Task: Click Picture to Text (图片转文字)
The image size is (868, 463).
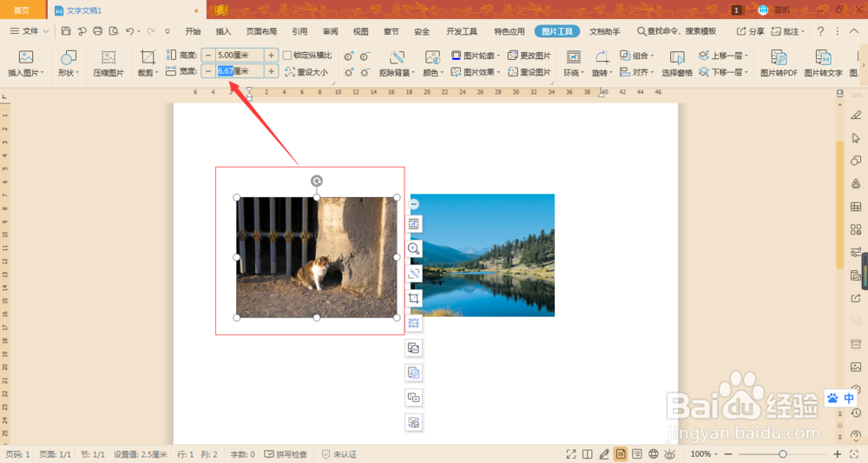Action: (823, 63)
